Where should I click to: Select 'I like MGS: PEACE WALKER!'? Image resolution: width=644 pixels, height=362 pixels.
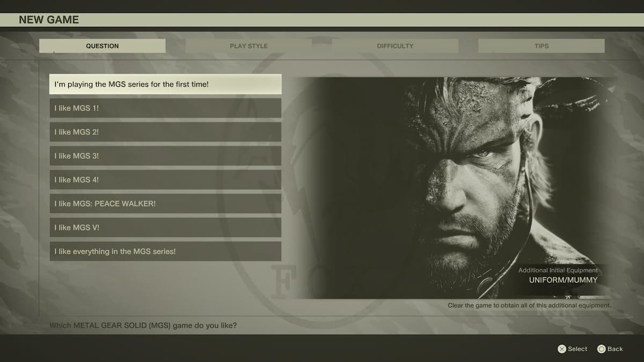(x=165, y=204)
